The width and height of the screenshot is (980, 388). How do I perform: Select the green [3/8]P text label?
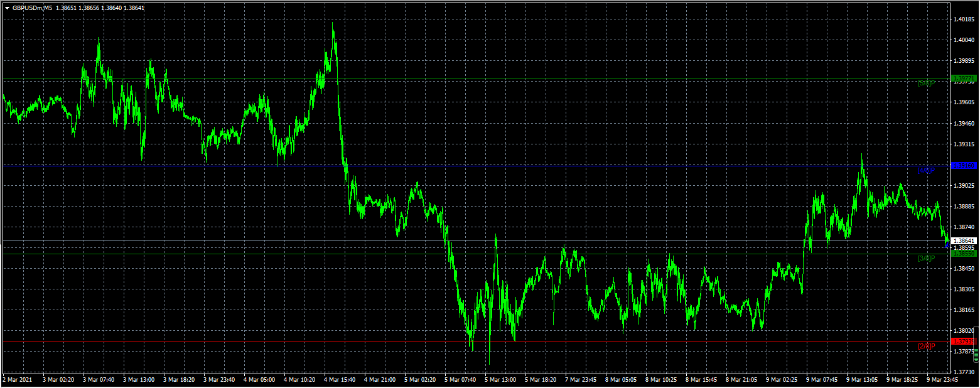926,259
